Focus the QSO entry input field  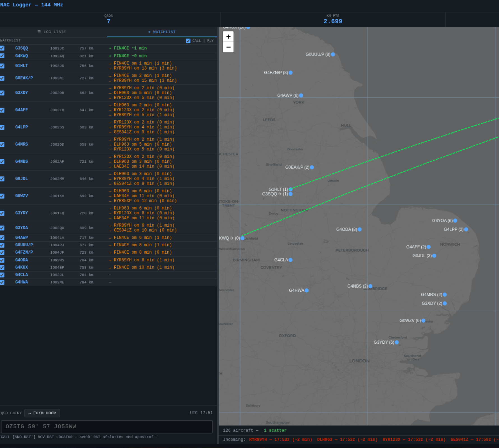107,427
